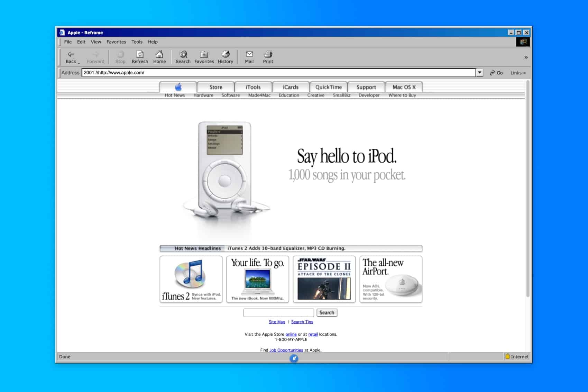Open the Hot News sublink
The height and width of the screenshot is (392, 588).
[175, 95]
